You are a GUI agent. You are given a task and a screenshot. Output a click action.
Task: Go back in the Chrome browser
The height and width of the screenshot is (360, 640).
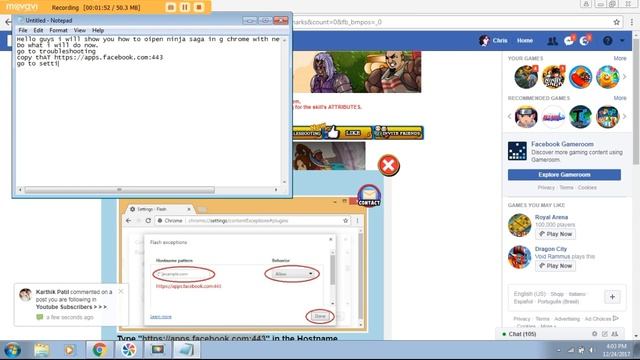[7, 22]
